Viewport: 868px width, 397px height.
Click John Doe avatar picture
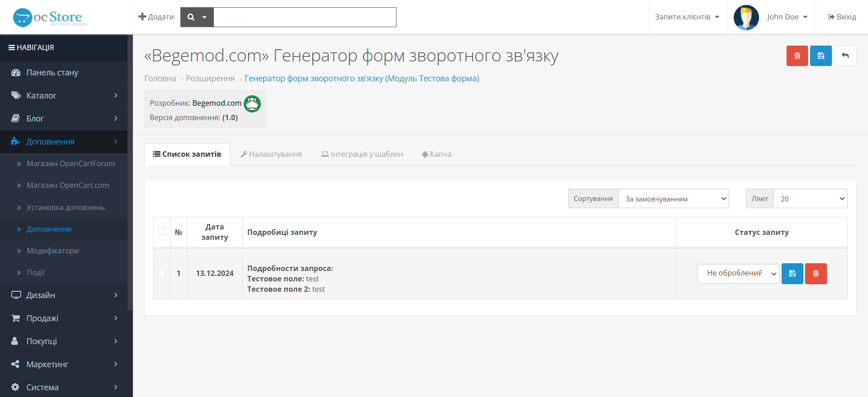(746, 17)
